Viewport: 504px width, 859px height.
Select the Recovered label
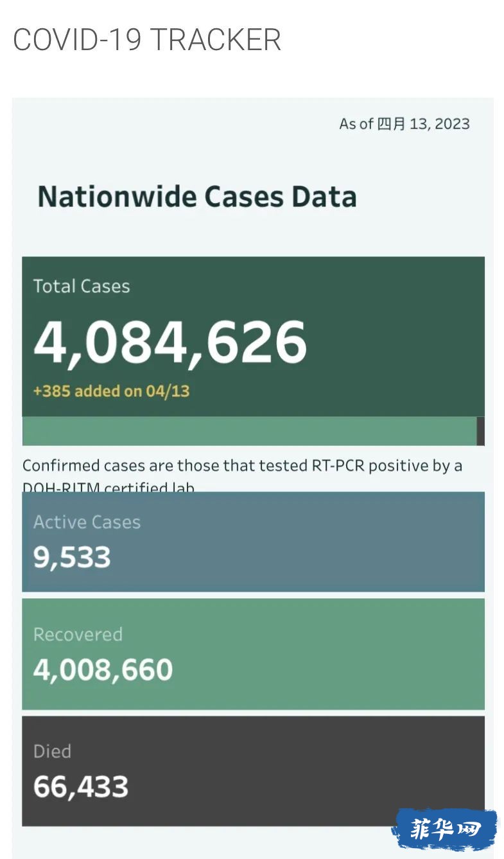[78, 634]
